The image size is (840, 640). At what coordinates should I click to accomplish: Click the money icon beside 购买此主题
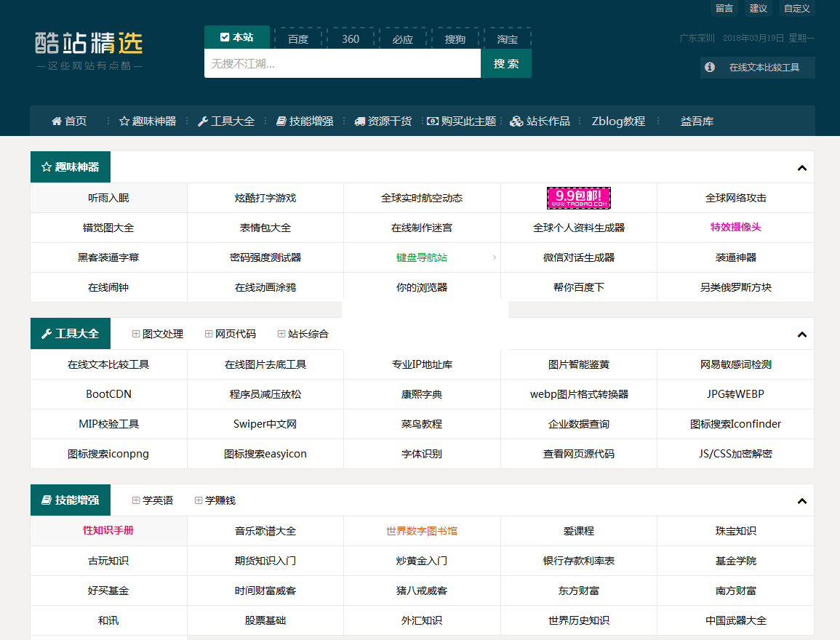pyautogui.click(x=433, y=121)
